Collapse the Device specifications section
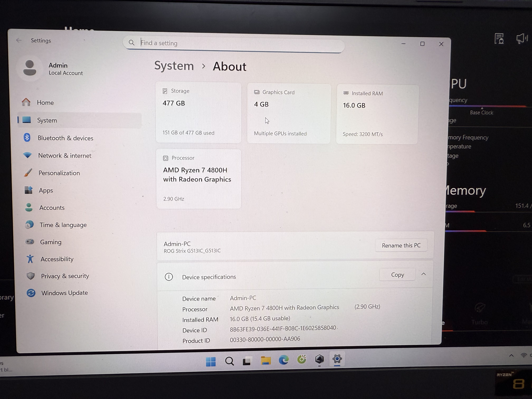Viewport: 532px width, 399px height. [x=424, y=274]
